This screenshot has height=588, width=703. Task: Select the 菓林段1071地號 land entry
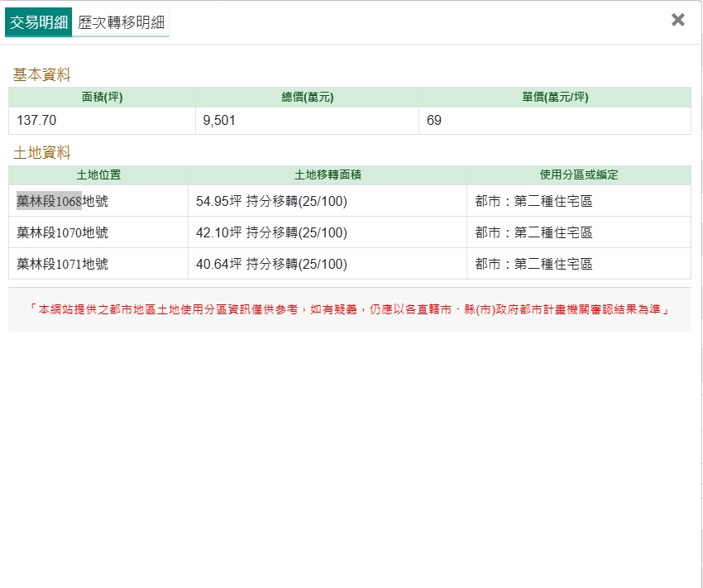(x=62, y=265)
